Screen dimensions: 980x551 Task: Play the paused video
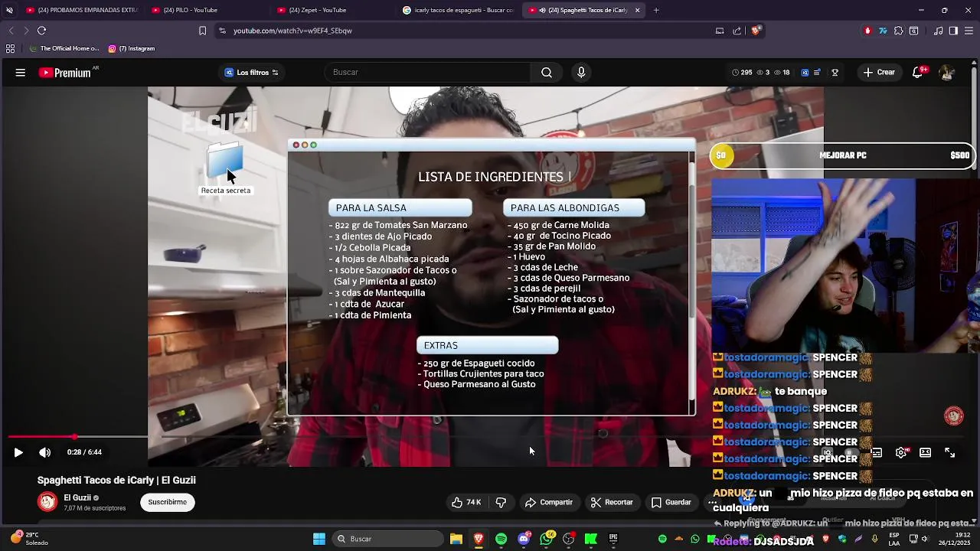(18, 452)
